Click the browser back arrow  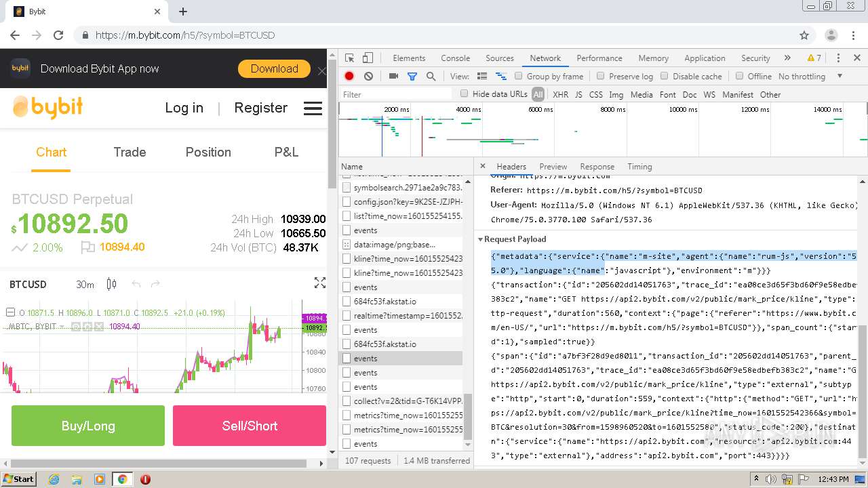15,35
